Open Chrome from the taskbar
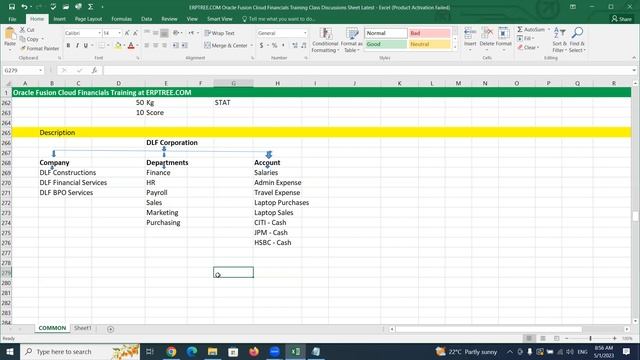 pyautogui.click(x=171, y=351)
